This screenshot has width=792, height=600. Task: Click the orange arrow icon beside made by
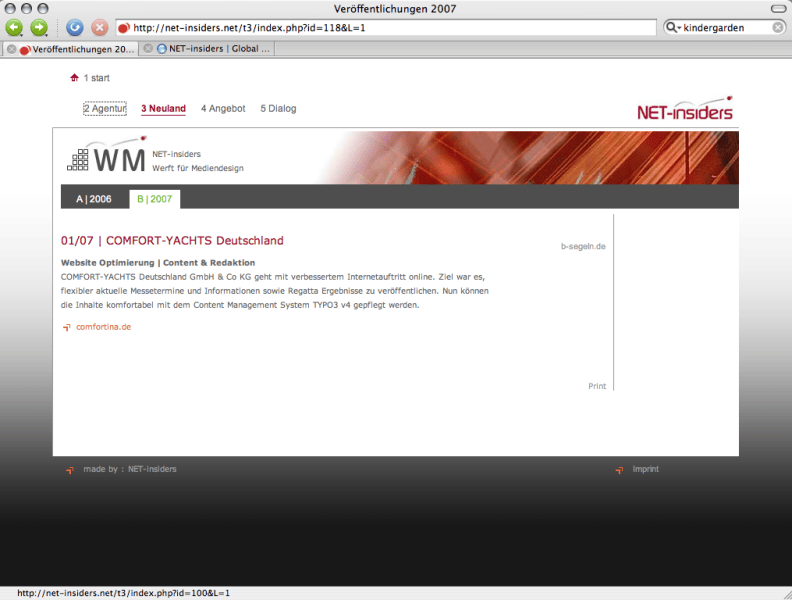point(70,470)
